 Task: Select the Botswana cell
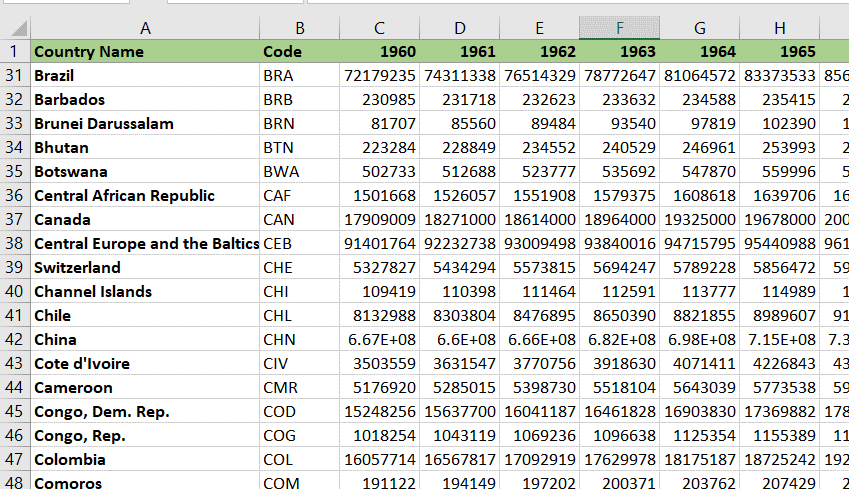[x=145, y=172]
